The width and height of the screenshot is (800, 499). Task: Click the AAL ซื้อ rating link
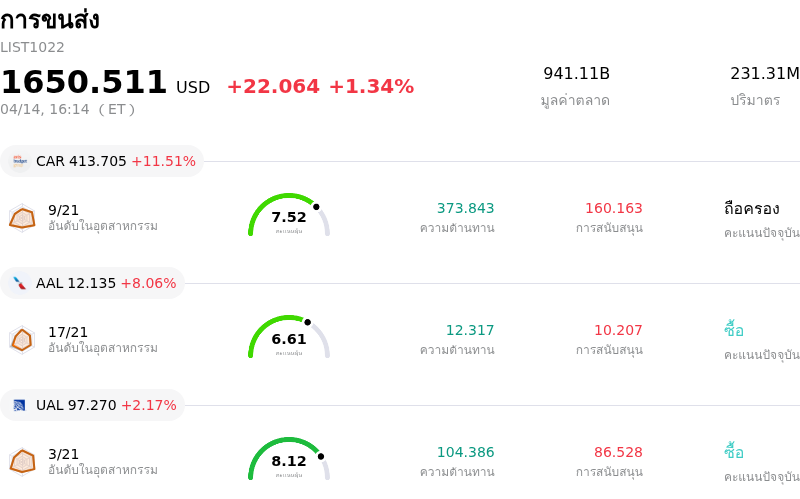click(x=734, y=331)
